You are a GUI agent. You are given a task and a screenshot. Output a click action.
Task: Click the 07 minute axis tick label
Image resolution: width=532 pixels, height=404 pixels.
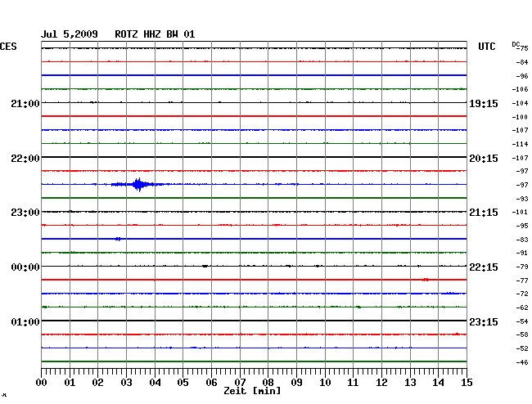(240, 383)
